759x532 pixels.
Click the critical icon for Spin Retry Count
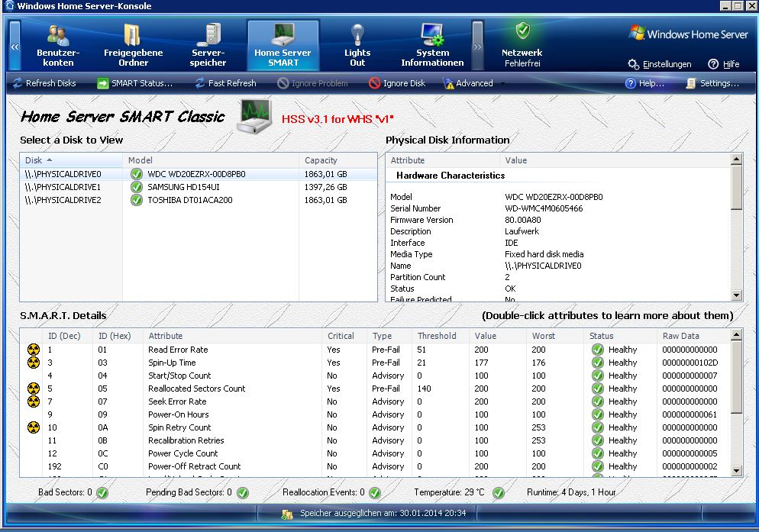tap(34, 427)
